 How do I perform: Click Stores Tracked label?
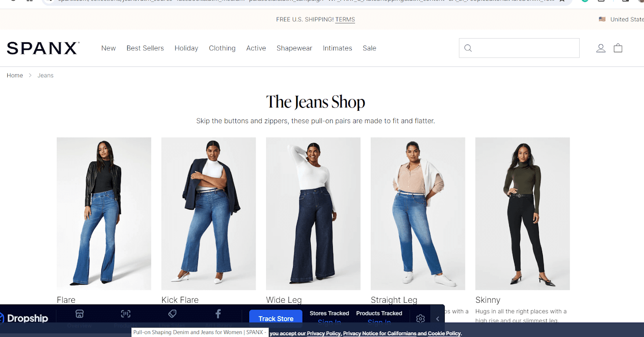click(x=329, y=313)
